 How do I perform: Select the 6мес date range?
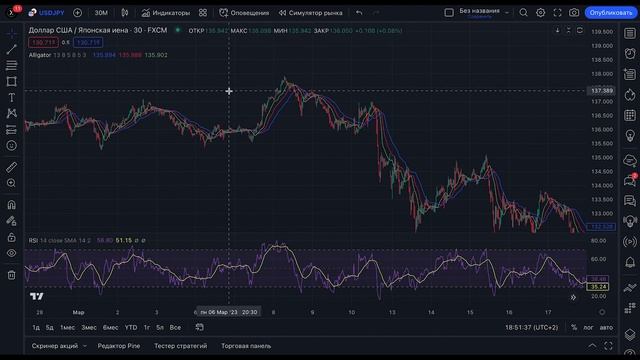[x=110, y=327]
